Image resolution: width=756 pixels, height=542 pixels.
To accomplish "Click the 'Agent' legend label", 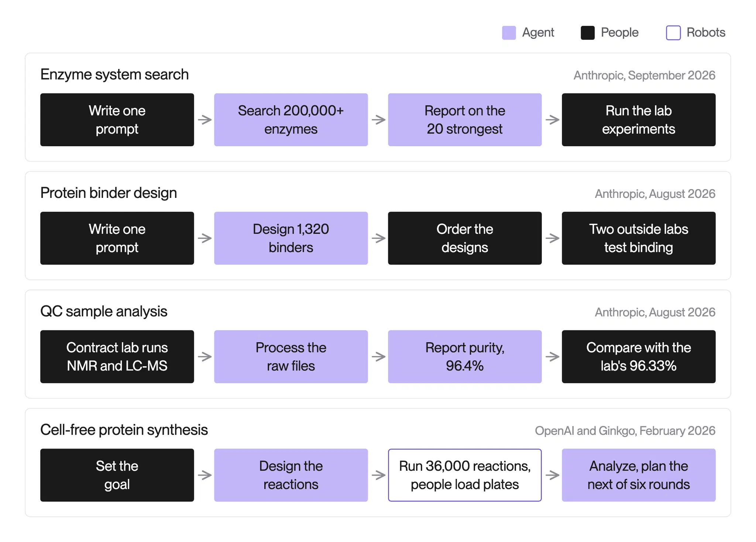I will [x=538, y=32].
